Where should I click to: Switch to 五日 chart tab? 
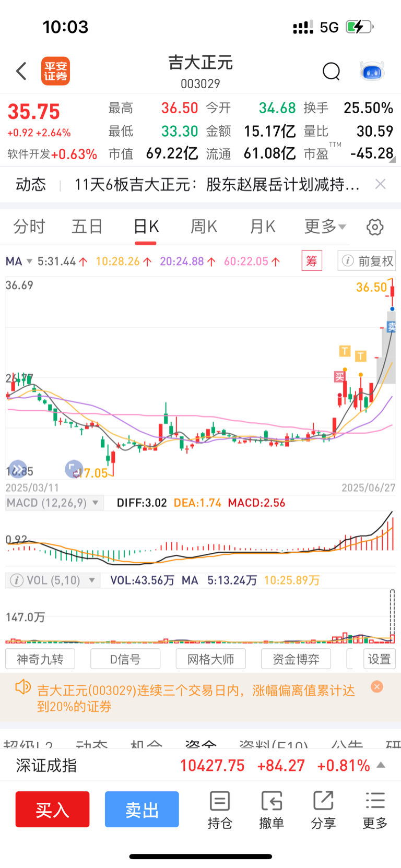pyautogui.click(x=87, y=227)
